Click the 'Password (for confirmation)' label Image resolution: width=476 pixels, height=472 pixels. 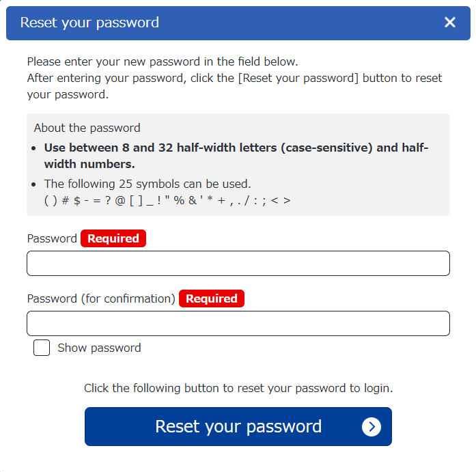[101, 299]
